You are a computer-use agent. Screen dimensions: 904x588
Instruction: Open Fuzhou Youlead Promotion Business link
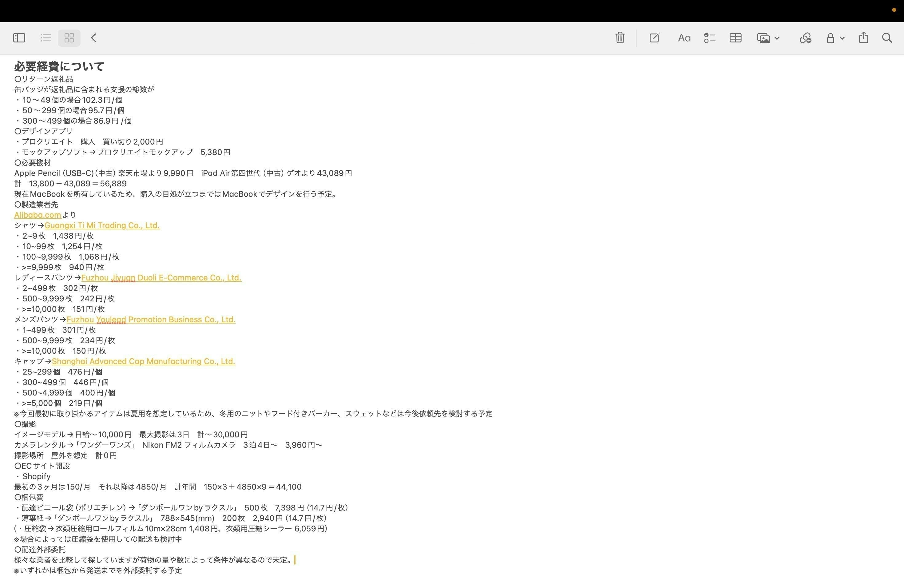[151, 320]
